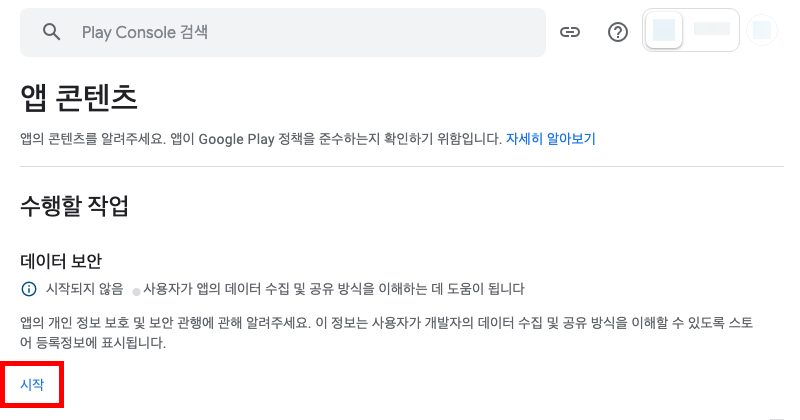This screenshot has width=800, height=420.
Task: Open the help question mark icon
Action: (x=618, y=32)
